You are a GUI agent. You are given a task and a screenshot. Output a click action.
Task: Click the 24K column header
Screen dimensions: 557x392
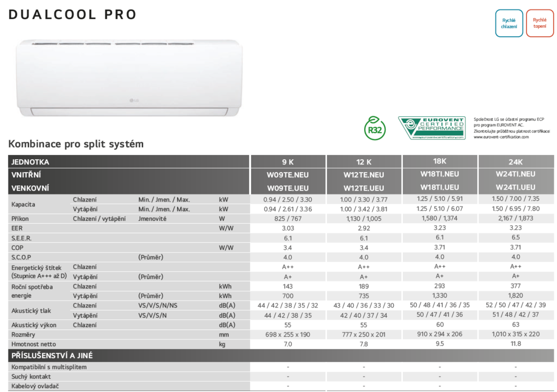516,162
